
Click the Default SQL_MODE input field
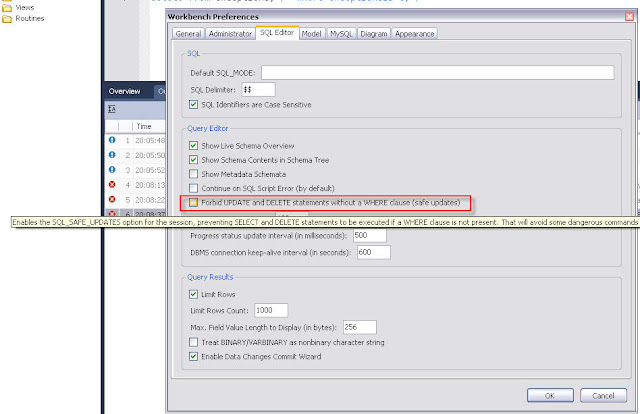(438, 73)
